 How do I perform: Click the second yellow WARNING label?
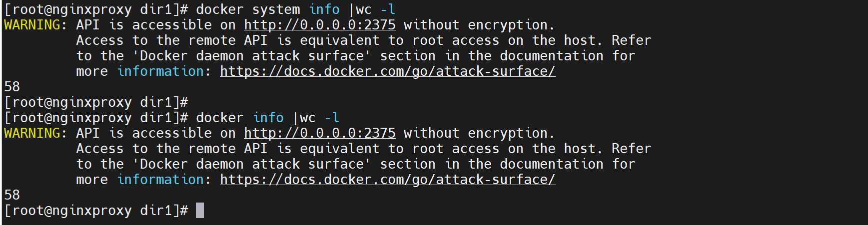pyautogui.click(x=32, y=133)
